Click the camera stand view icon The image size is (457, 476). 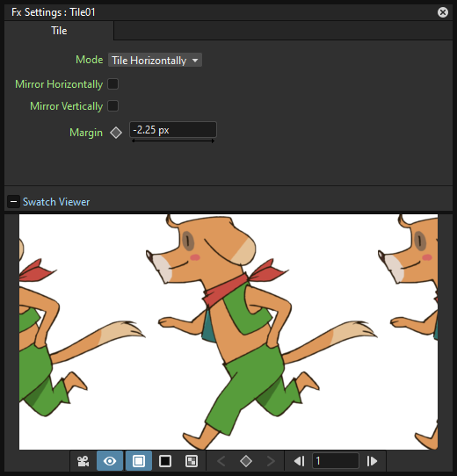tap(83, 461)
